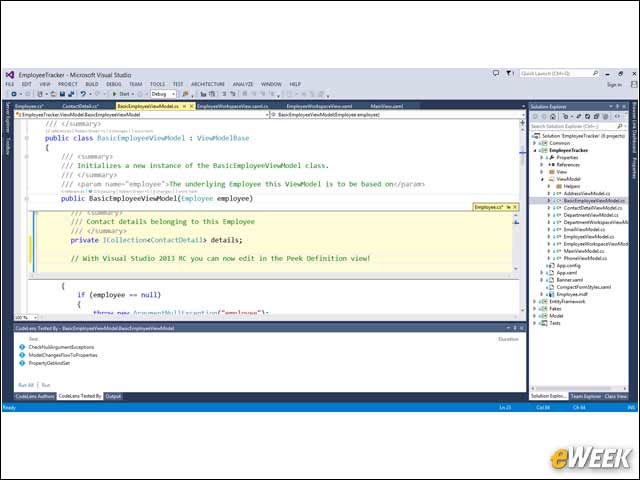
Task: Click the Find in Files toolbar icon
Action: click(x=185, y=94)
